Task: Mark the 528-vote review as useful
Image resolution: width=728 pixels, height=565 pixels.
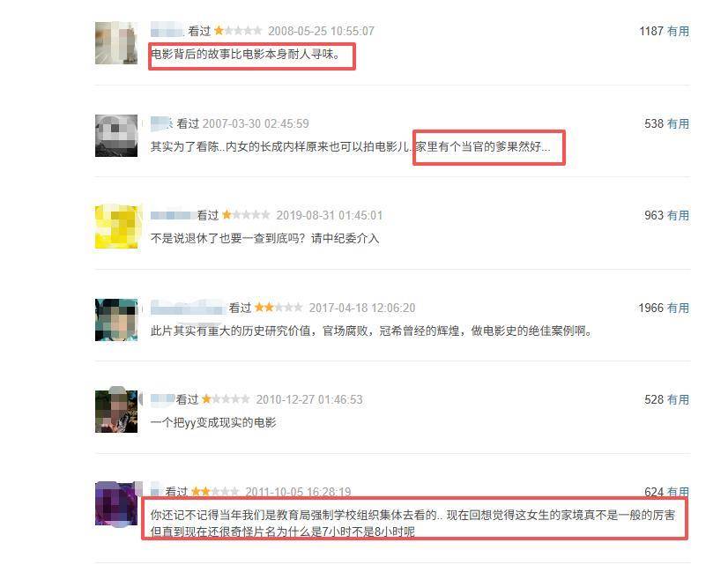Action: click(x=678, y=399)
